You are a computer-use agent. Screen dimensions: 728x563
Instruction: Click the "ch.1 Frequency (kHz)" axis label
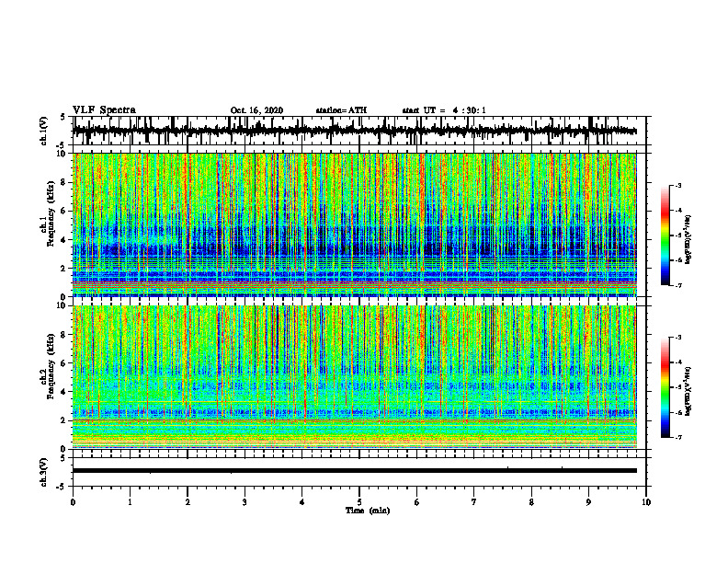click(48, 214)
